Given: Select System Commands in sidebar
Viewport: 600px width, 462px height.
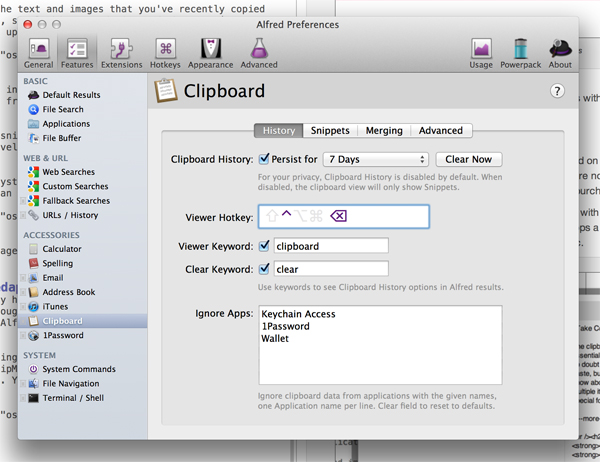Looking at the screenshot, I should [72, 369].
